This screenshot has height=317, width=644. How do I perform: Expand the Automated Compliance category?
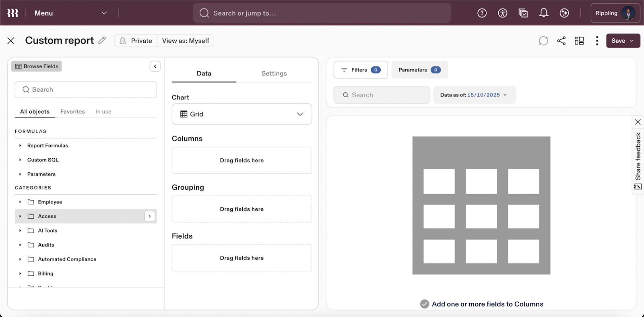pos(20,259)
